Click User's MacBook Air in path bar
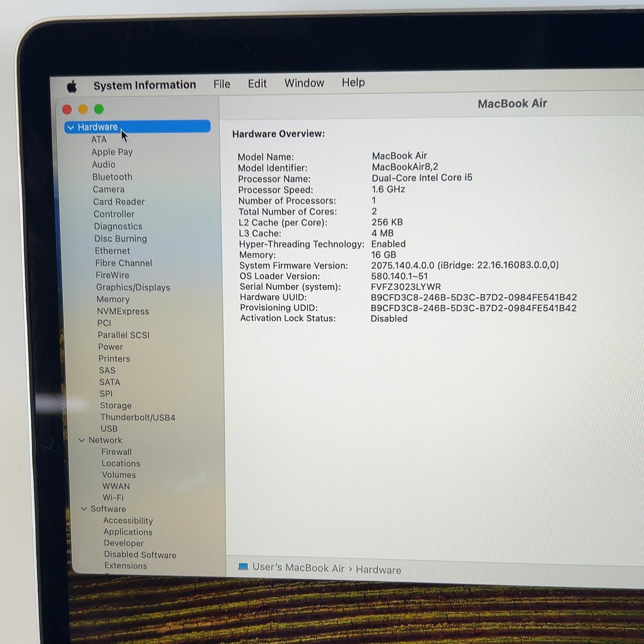This screenshot has width=644, height=644. pyautogui.click(x=298, y=568)
